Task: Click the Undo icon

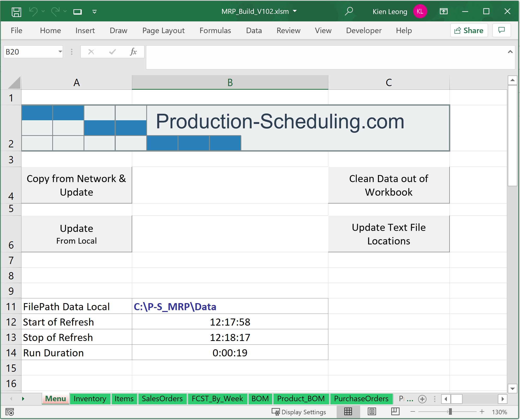Action: [x=33, y=11]
